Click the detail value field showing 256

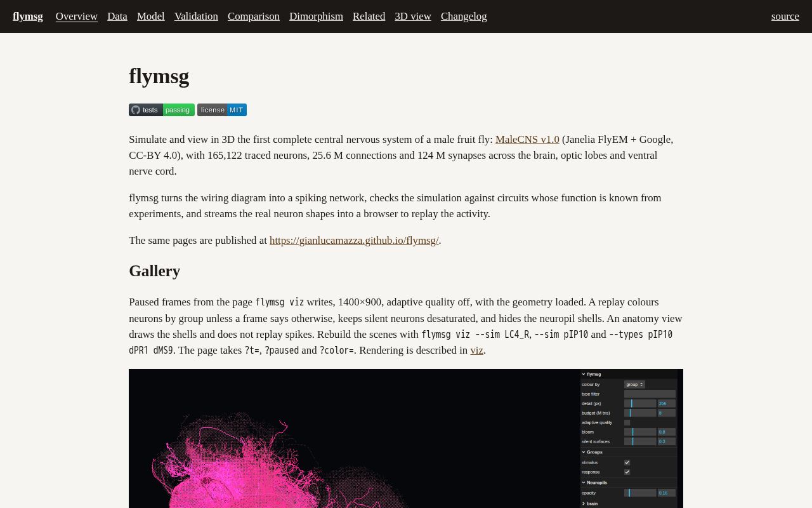(667, 403)
